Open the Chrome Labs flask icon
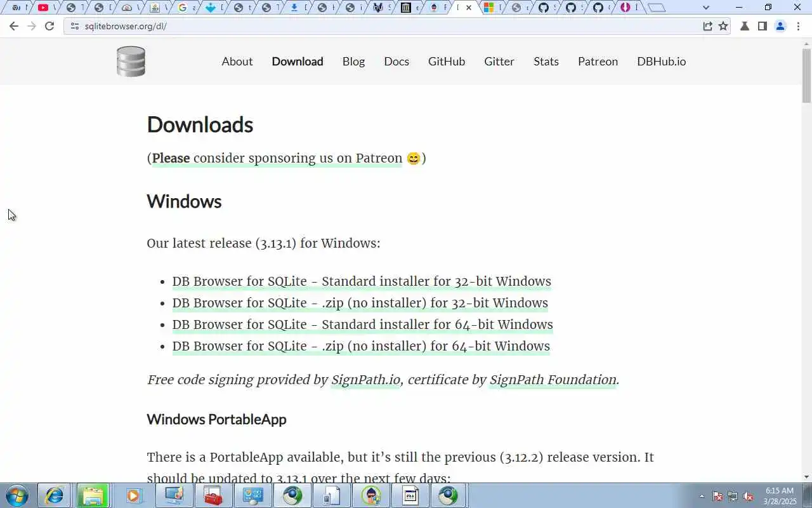Viewport: 812px width, 508px height. [745, 26]
